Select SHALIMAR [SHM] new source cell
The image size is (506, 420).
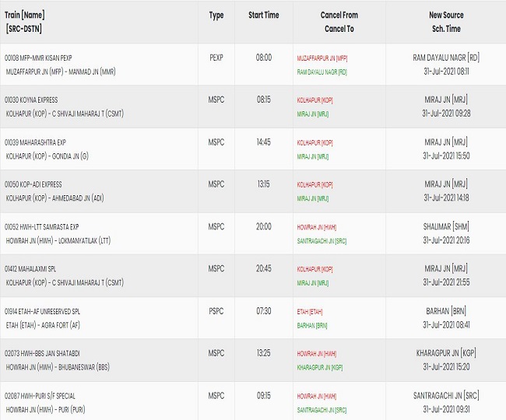pyautogui.click(x=446, y=226)
